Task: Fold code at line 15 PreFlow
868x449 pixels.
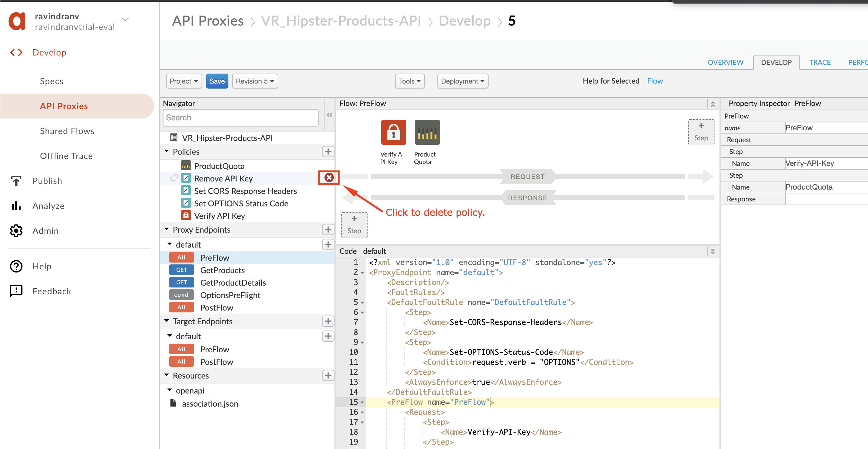Action: pos(362,403)
